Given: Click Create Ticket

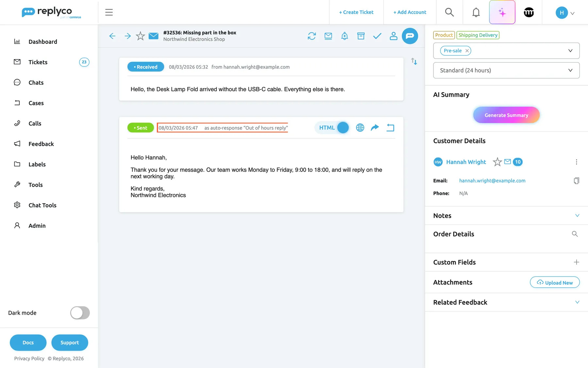Looking at the screenshot, I should click(356, 12).
